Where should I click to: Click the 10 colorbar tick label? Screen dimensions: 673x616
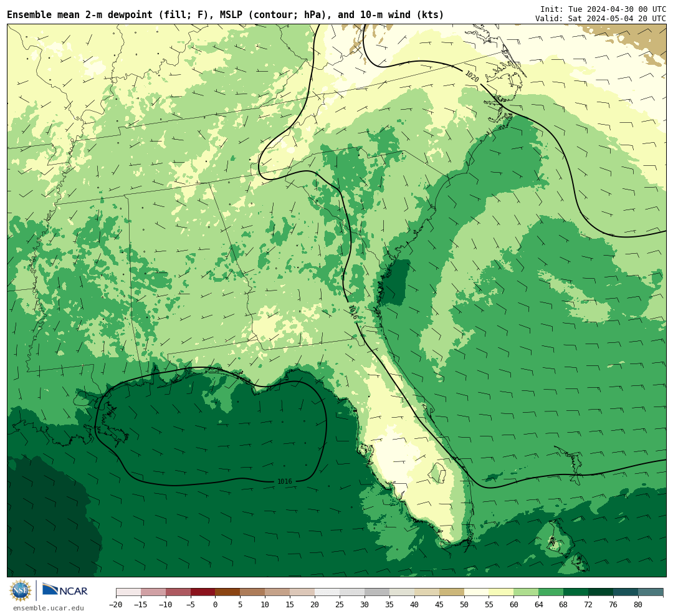pos(265,605)
